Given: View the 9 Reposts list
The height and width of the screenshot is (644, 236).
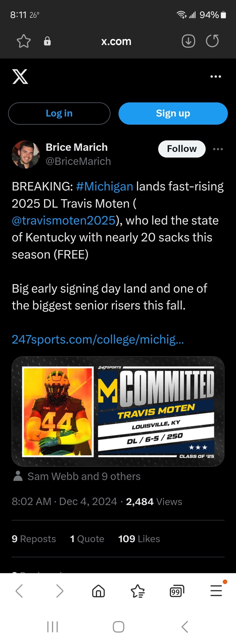Looking at the screenshot, I should click(x=34, y=539).
